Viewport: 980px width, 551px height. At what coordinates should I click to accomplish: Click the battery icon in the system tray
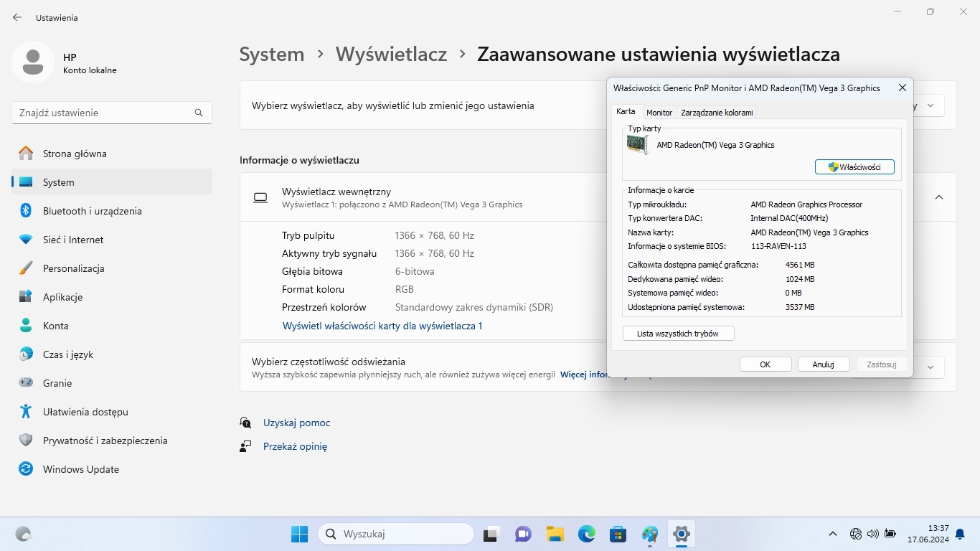tap(890, 534)
